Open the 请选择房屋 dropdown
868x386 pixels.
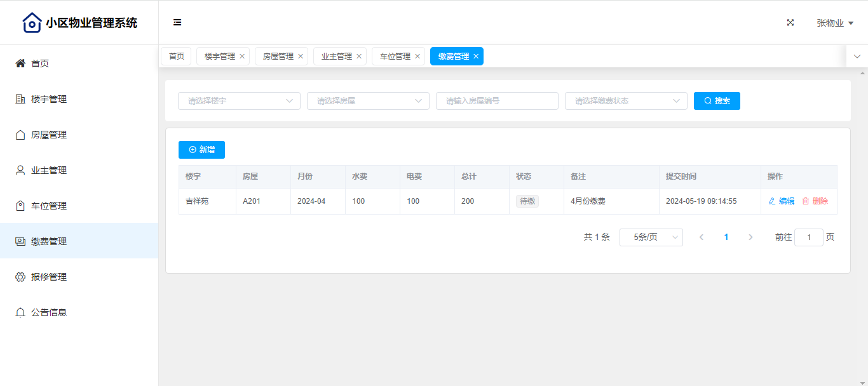click(x=368, y=101)
